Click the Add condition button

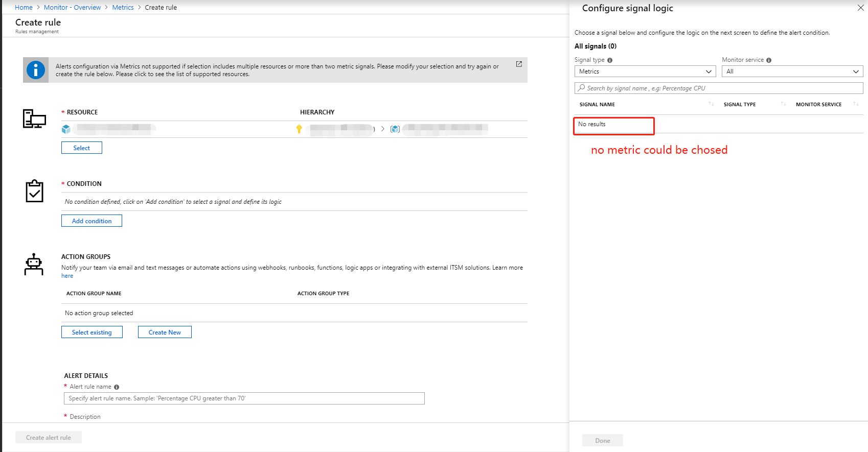(92, 221)
